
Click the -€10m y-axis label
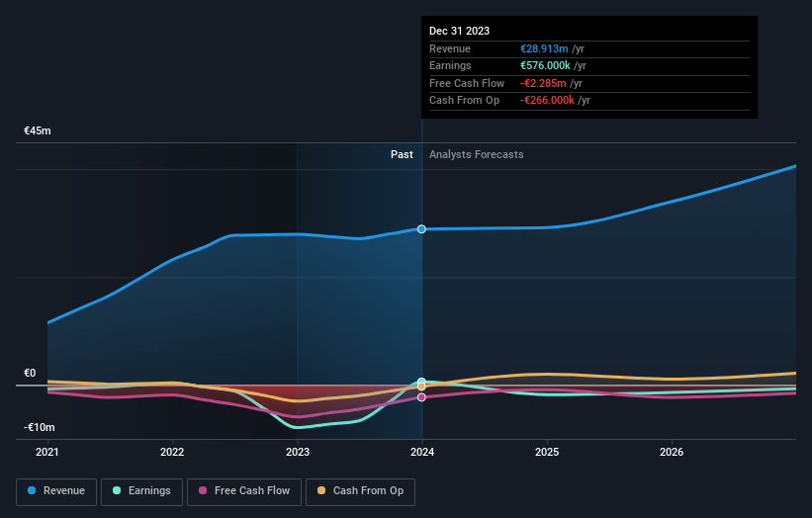pos(39,427)
